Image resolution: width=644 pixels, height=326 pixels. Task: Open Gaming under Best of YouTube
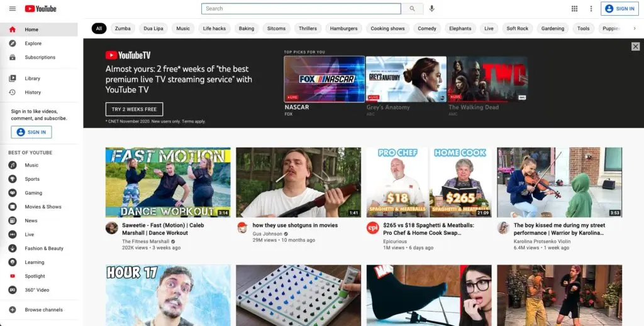(x=33, y=193)
